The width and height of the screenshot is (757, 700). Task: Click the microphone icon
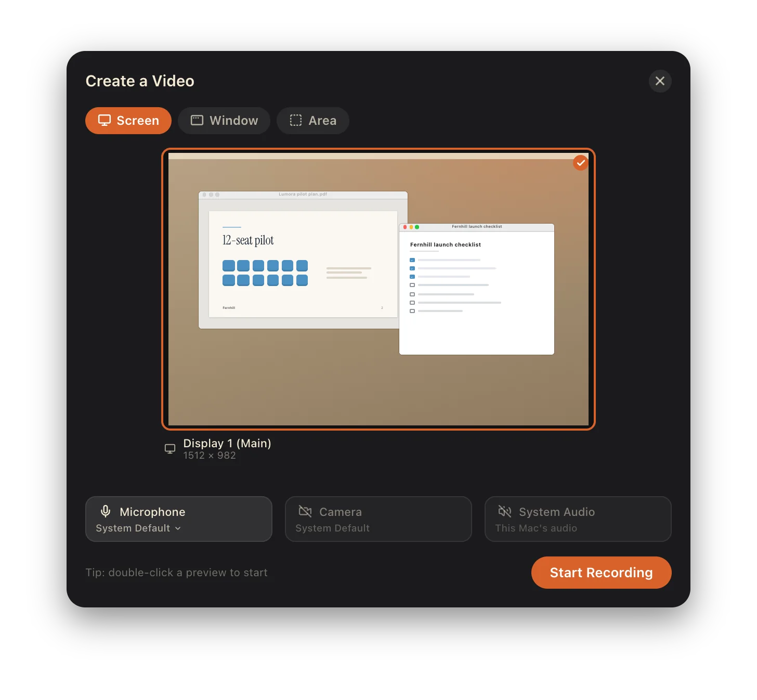coord(106,512)
